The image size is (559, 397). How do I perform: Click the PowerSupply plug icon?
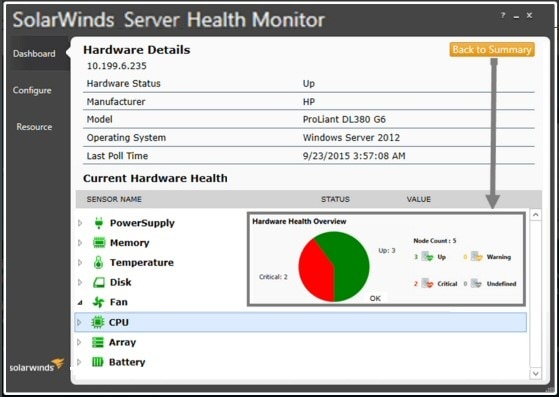click(99, 223)
